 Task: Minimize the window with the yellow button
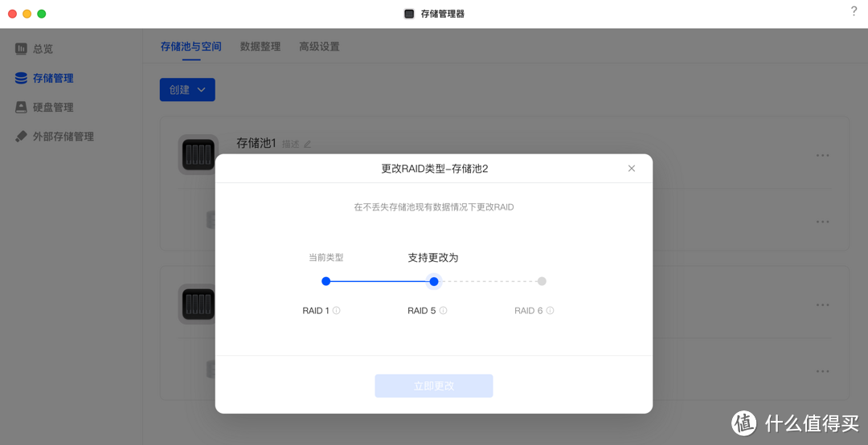pyautogui.click(x=27, y=14)
